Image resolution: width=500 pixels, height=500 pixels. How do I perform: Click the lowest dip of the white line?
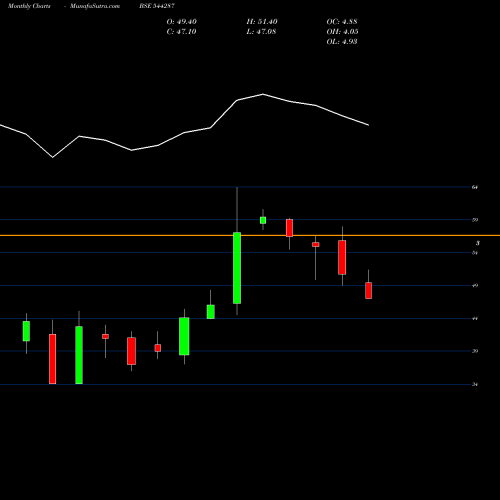point(53,157)
